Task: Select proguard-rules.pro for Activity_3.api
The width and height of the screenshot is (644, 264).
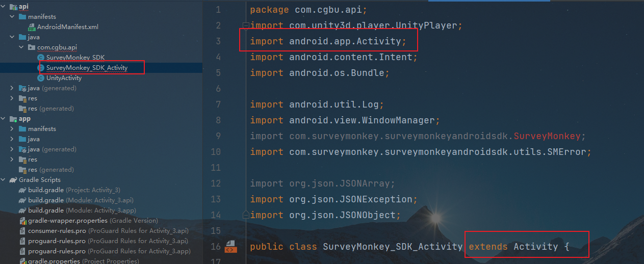Action: pos(108,241)
